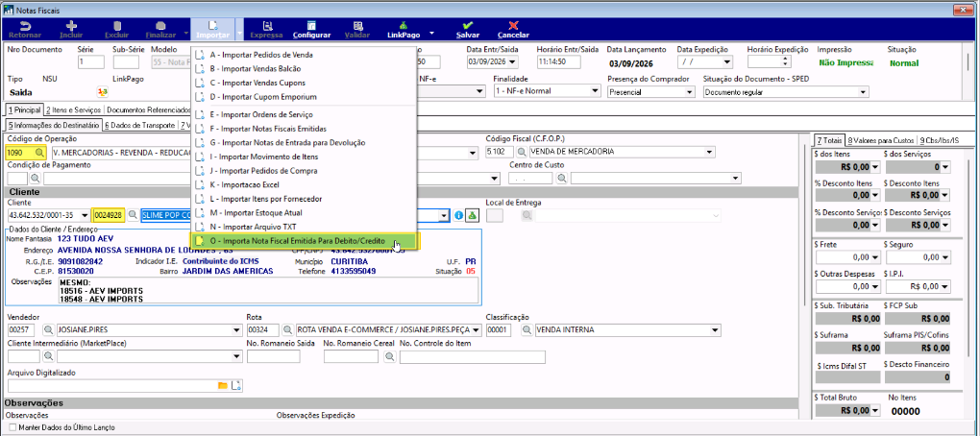Click search icon next to Rota 00324
The width and height of the screenshot is (980, 436).
(x=287, y=329)
